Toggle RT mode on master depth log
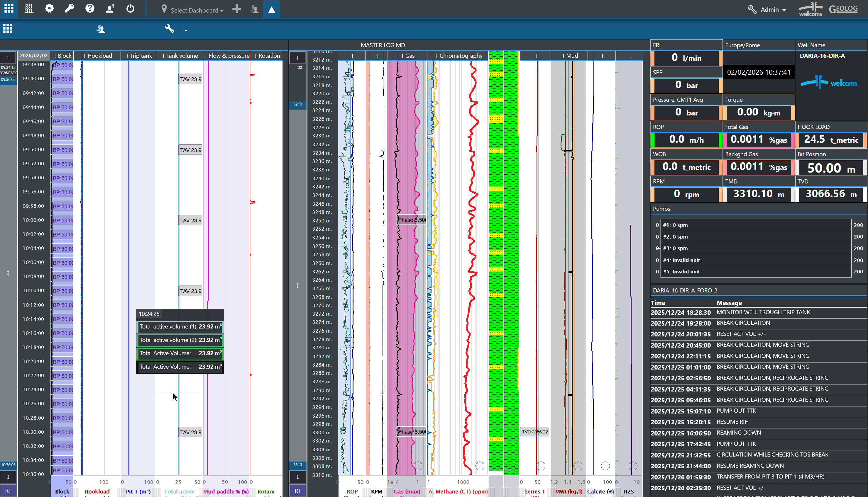This screenshot has width=868, height=497. pos(297,491)
